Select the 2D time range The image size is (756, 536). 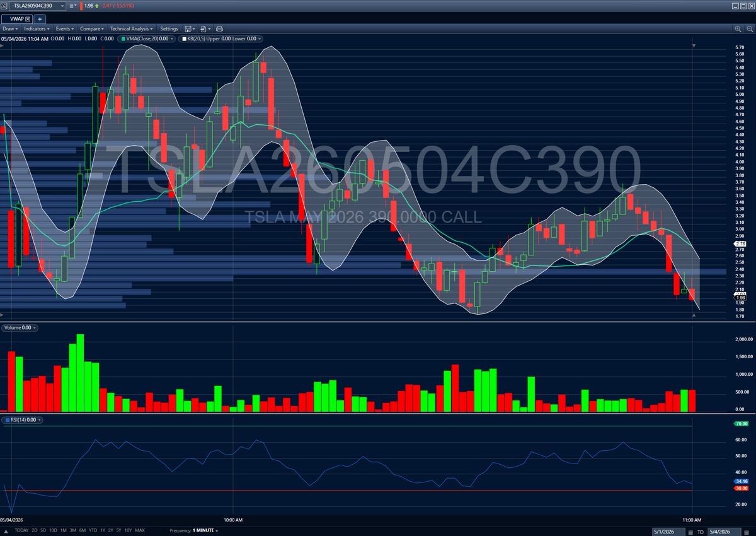tap(35, 530)
